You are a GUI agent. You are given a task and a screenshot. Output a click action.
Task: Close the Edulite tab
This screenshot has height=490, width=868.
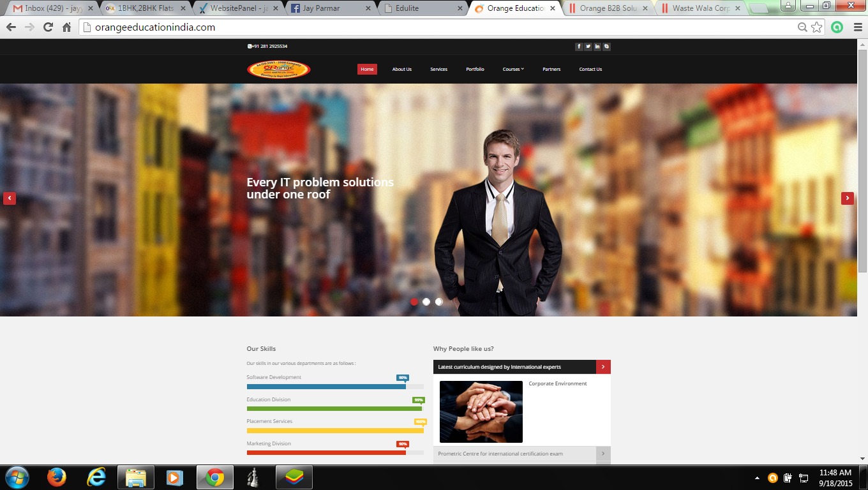(x=460, y=8)
